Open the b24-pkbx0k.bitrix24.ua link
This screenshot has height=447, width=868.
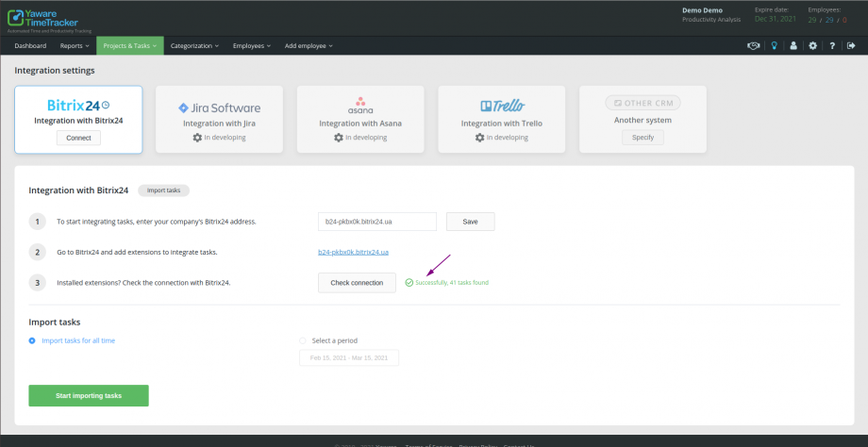(x=353, y=253)
